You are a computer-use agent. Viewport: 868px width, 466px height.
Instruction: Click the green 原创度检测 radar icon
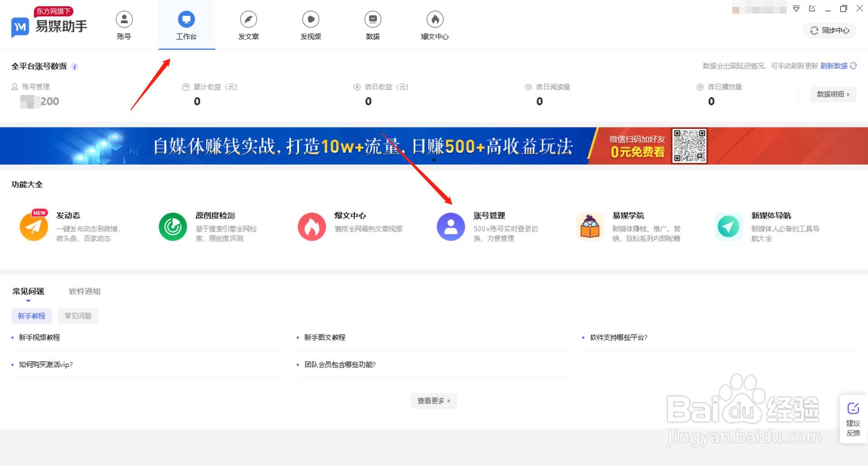click(173, 227)
